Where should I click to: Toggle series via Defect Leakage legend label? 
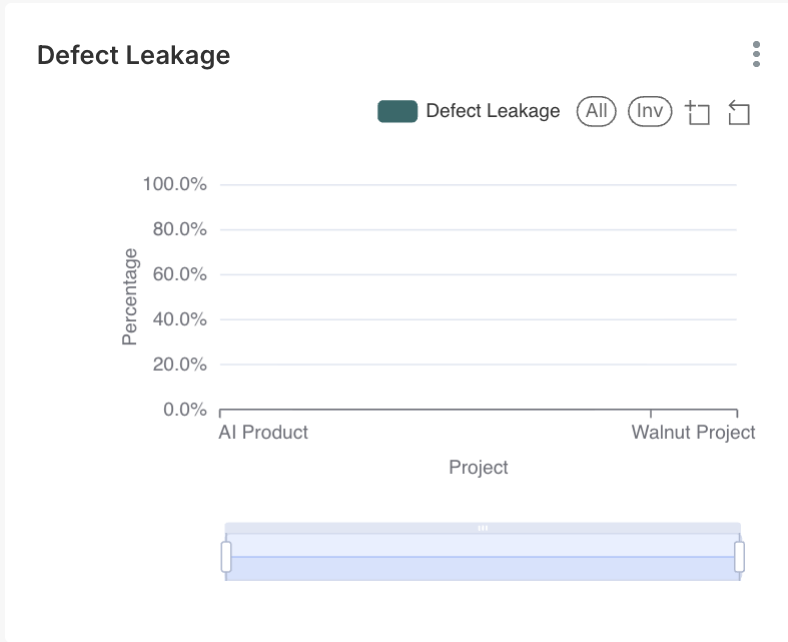click(492, 111)
